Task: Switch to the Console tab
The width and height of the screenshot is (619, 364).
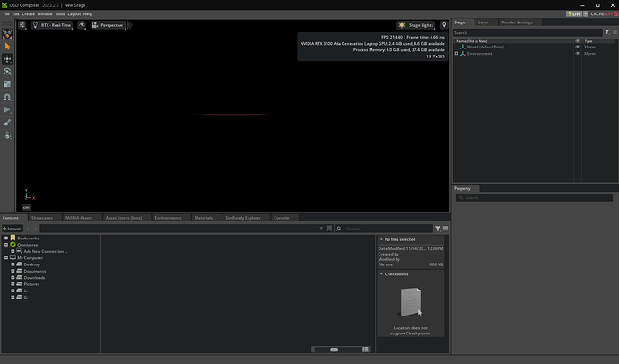Action: pos(281,218)
